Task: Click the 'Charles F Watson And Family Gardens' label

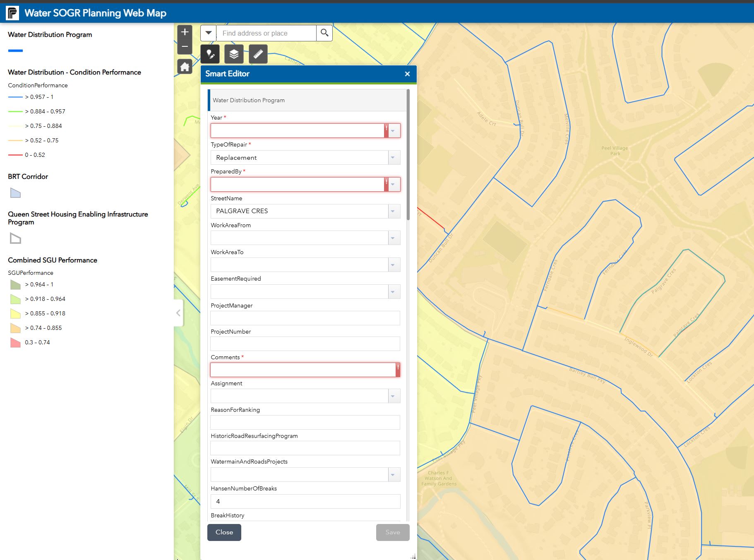Action: coord(439,478)
